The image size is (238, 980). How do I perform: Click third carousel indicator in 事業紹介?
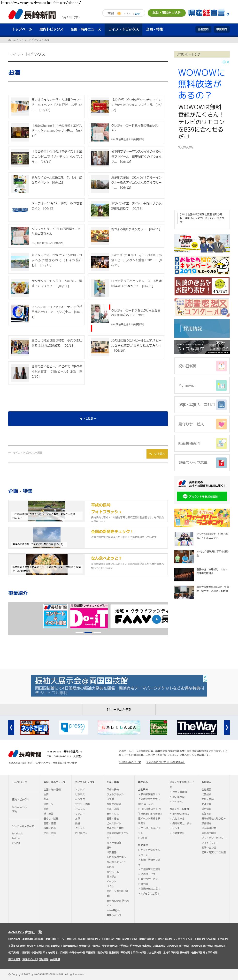[97, 632]
